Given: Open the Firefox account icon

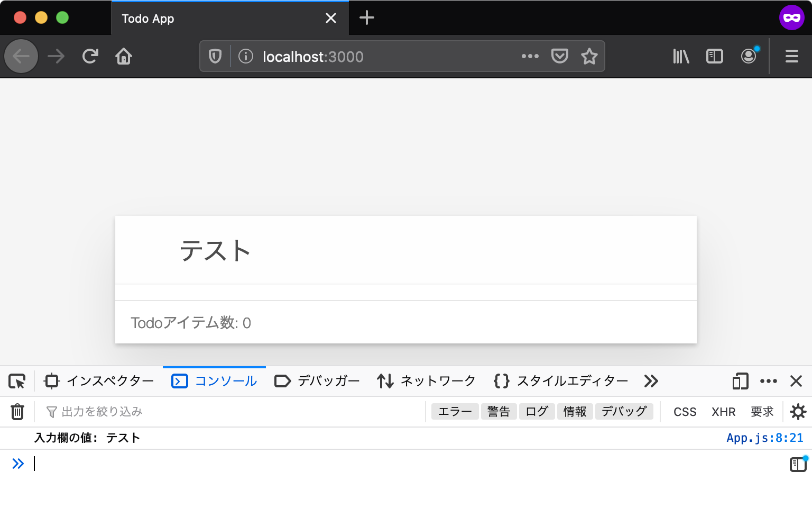Looking at the screenshot, I should click(x=749, y=56).
